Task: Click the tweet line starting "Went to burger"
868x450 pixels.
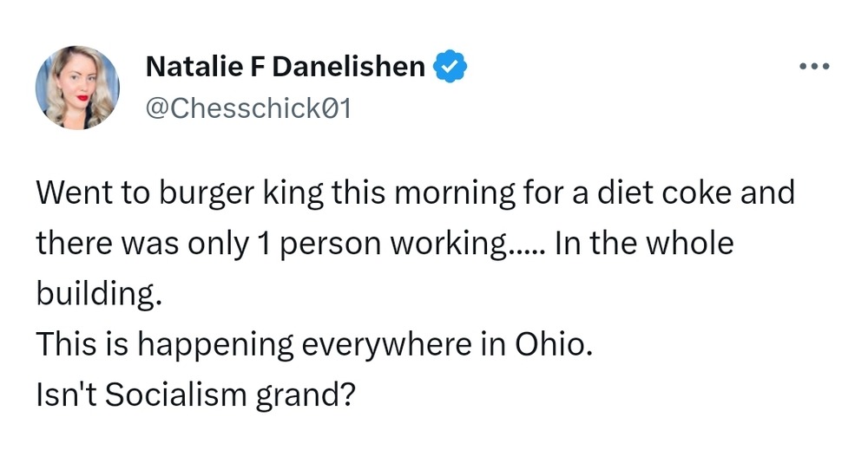Action: [x=415, y=192]
